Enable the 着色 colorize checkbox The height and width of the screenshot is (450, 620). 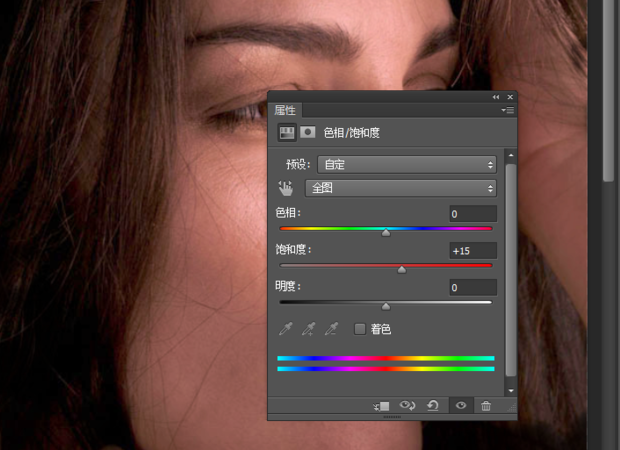click(x=360, y=329)
